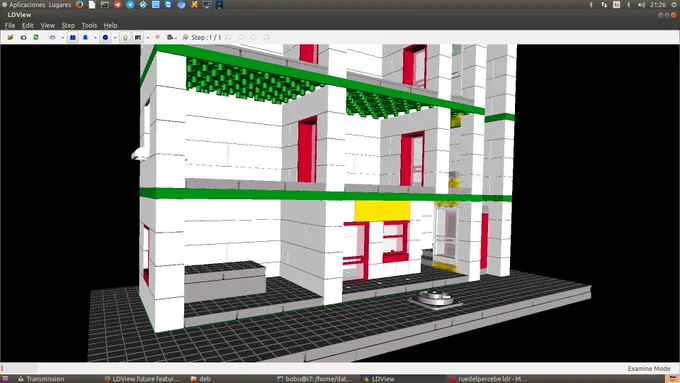
Task: Toggle the wireframe toolbar button
Action: pos(52,37)
